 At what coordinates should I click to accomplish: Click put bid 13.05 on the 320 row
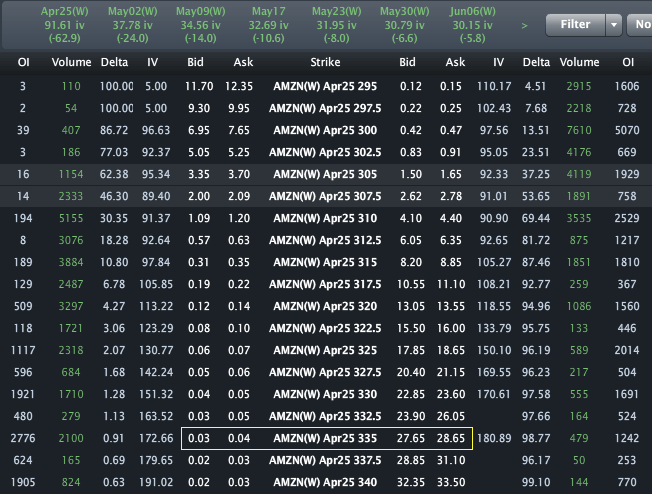[x=411, y=306]
